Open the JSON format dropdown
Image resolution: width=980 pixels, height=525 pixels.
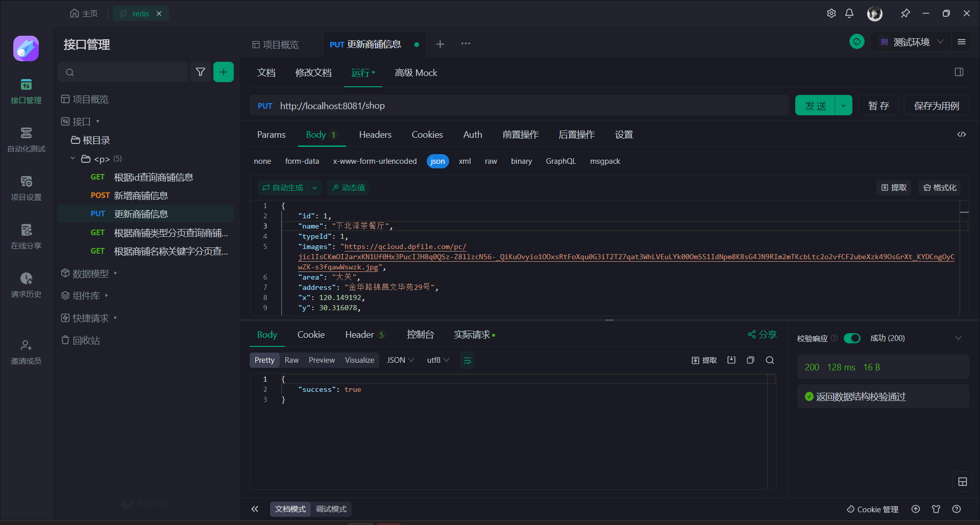click(x=400, y=360)
